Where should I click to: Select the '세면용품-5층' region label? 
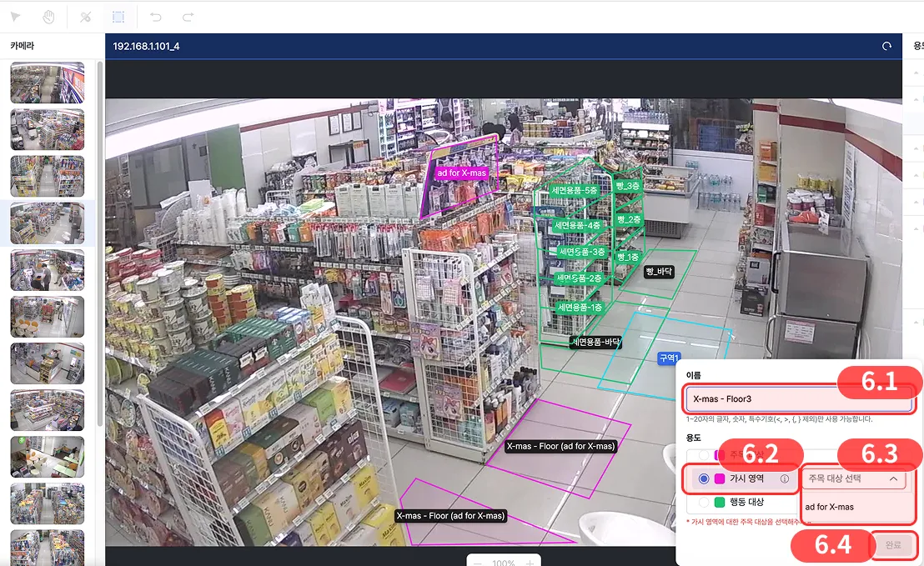(x=574, y=190)
